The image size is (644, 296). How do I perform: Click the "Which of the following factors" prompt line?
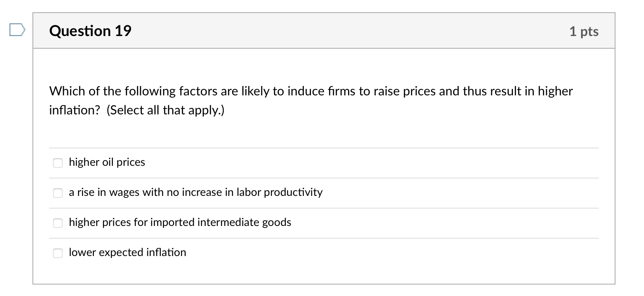pos(311,91)
